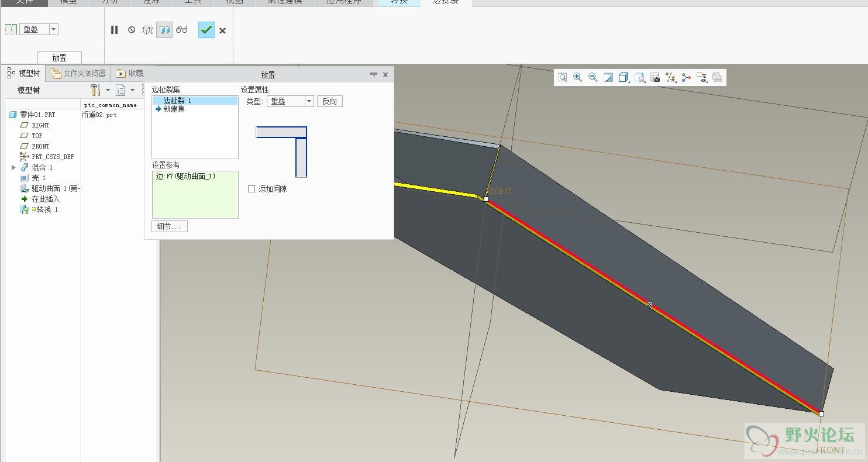
Task: Click the edge rip type icon in dashboard
Action: pos(11,29)
